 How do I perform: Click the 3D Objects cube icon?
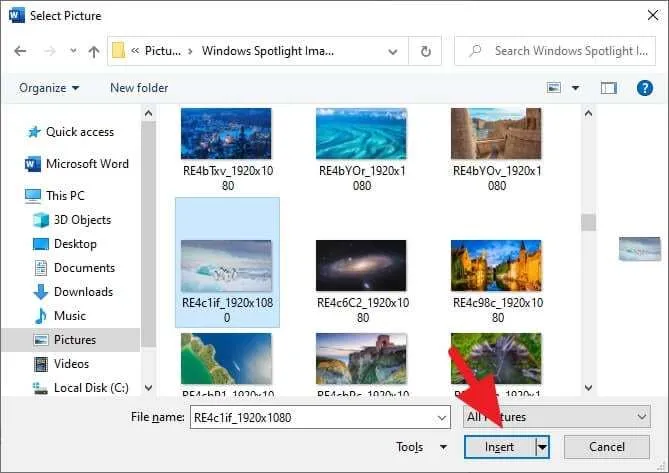[41, 220]
